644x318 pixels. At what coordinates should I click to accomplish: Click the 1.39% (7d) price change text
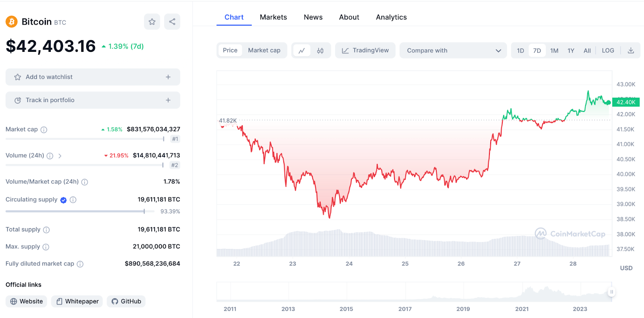tap(126, 47)
